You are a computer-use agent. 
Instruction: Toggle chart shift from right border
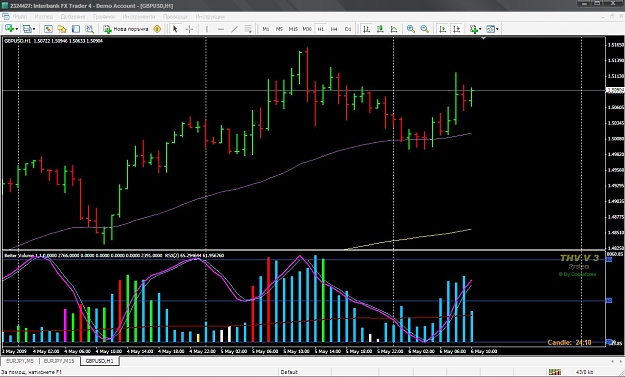(x=456, y=29)
